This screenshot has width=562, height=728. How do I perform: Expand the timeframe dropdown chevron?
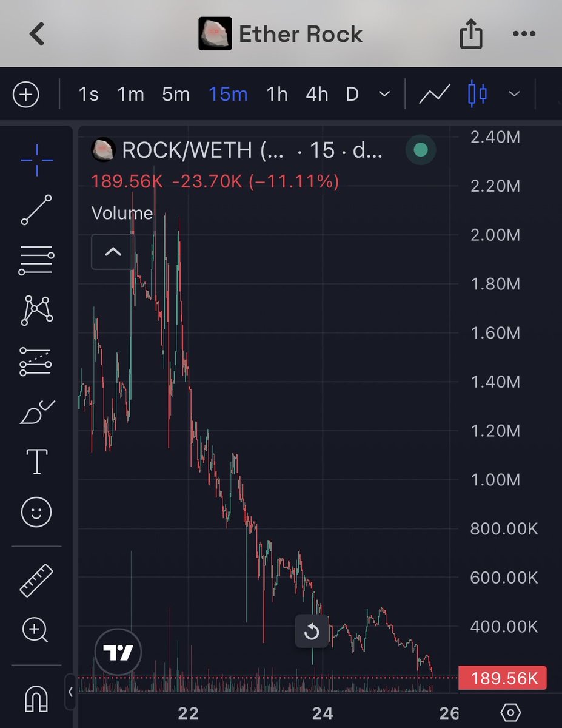pos(384,95)
